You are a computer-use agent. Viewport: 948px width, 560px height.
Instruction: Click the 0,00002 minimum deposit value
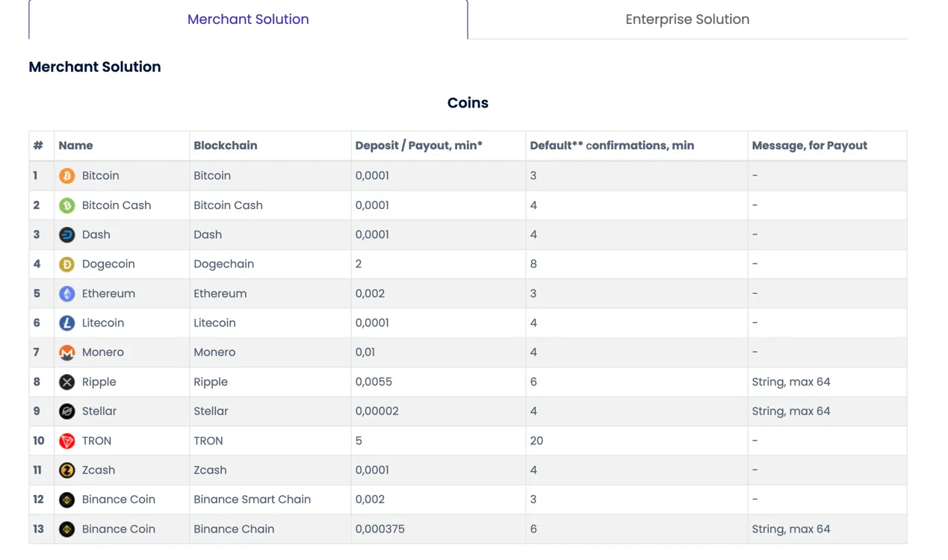[x=377, y=411]
